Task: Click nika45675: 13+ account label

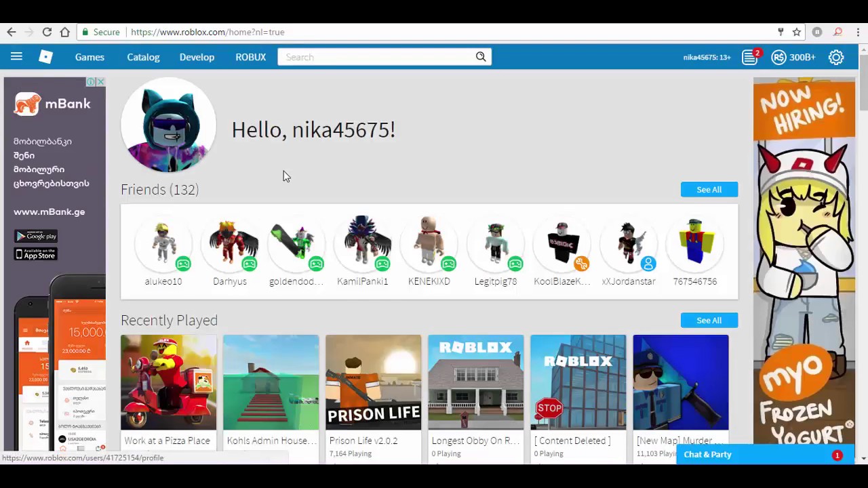Action: (x=707, y=58)
